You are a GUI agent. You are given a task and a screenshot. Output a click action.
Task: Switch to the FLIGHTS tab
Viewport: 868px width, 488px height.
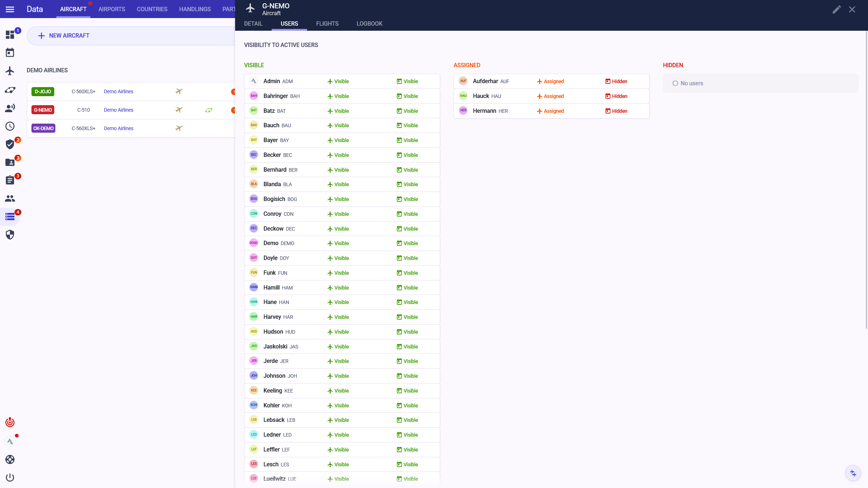[327, 23]
